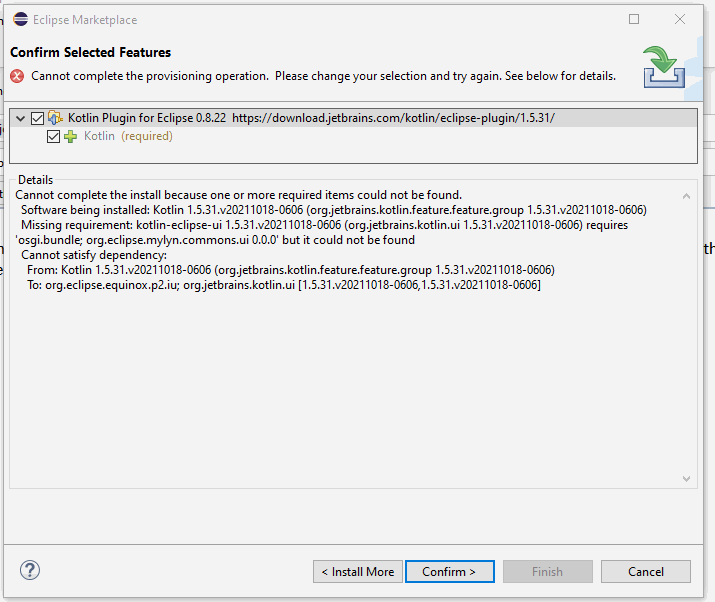Click the Eclipse logo icon in title bar
The image size is (715, 602).
21,19
